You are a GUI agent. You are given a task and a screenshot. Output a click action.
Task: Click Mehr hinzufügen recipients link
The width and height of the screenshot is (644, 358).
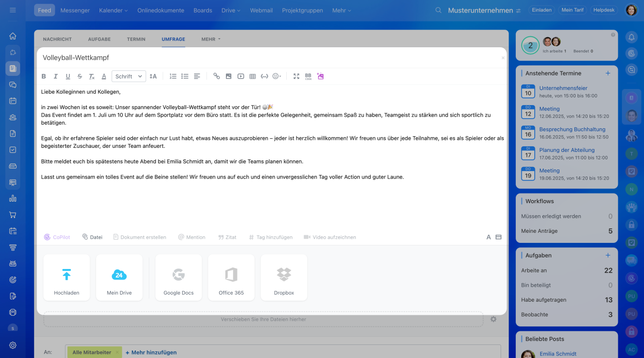coord(151,352)
